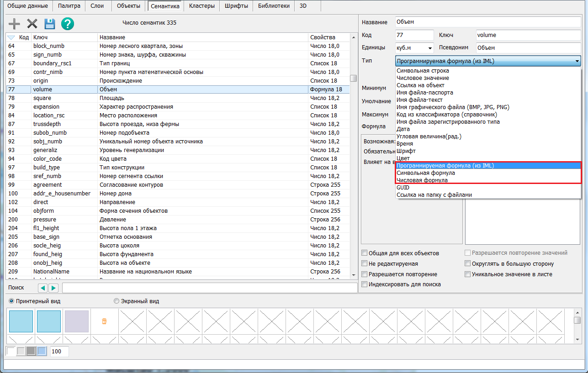Open help via the question mark icon

(x=68, y=24)
